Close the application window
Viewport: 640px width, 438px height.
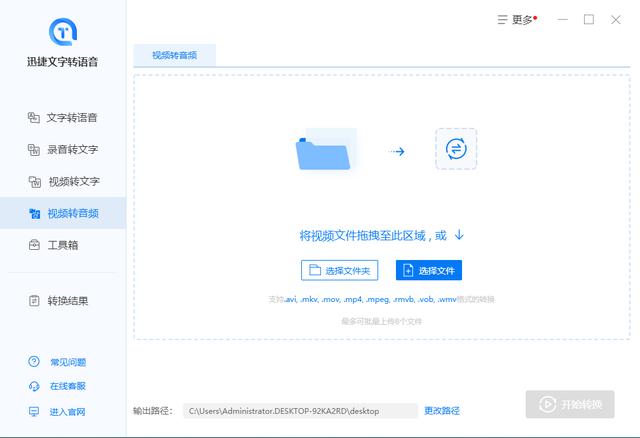click(x=616, y=20)
